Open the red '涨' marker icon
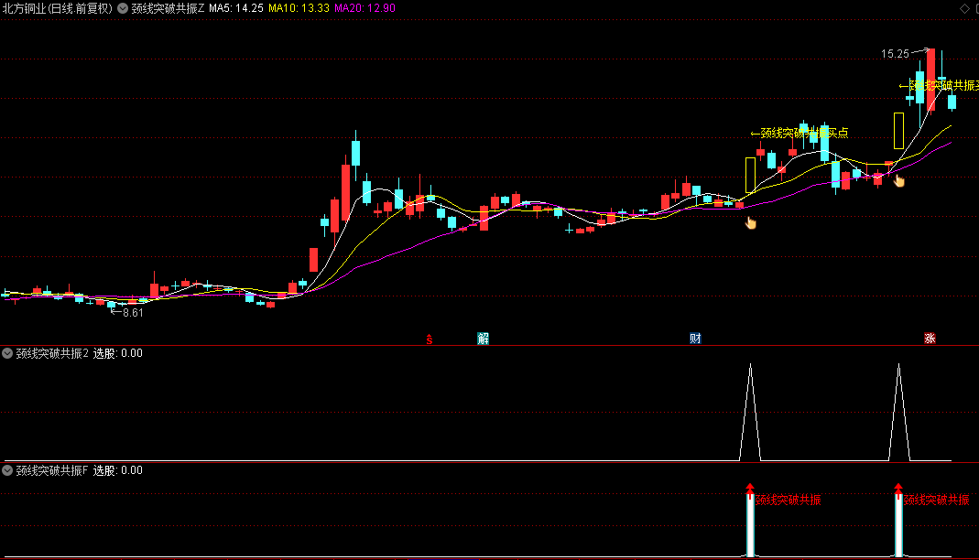The height and width of the screenshot is (560, 979). [x=930, y=339]
